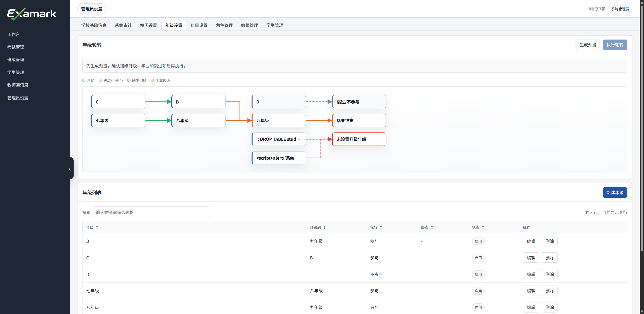
Task: Click the red 缺少规则 legend marker
Action: [x=129, y=80]
